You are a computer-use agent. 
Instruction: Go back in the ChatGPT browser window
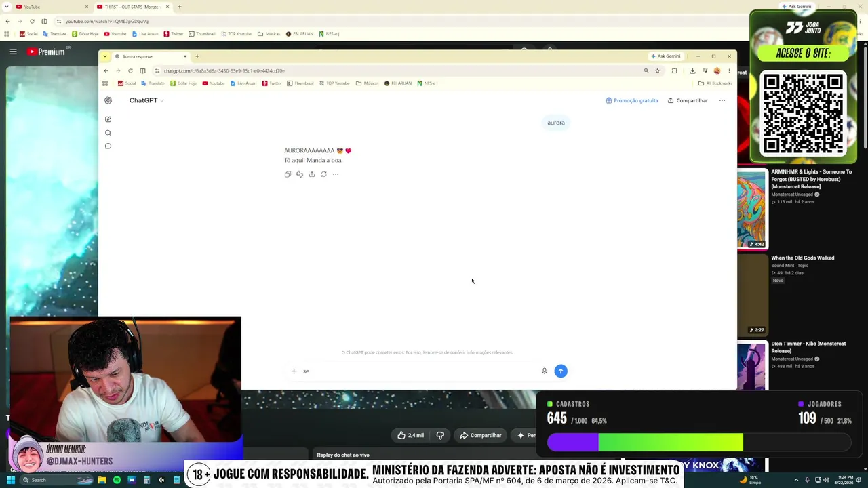106,70
